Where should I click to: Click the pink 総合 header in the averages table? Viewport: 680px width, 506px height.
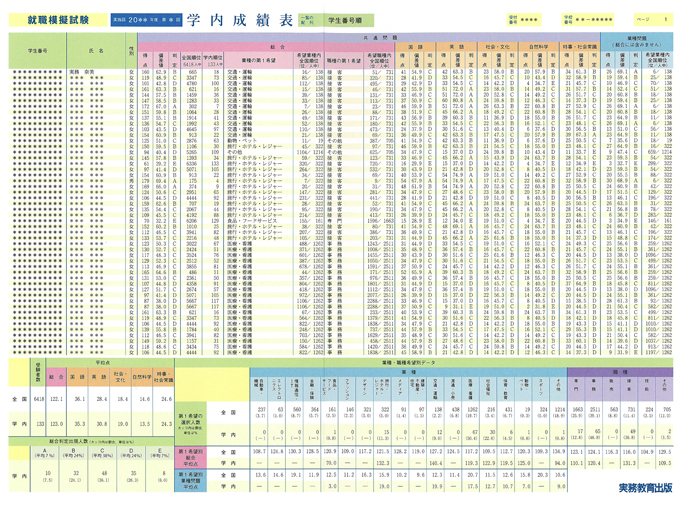point(56,377)
